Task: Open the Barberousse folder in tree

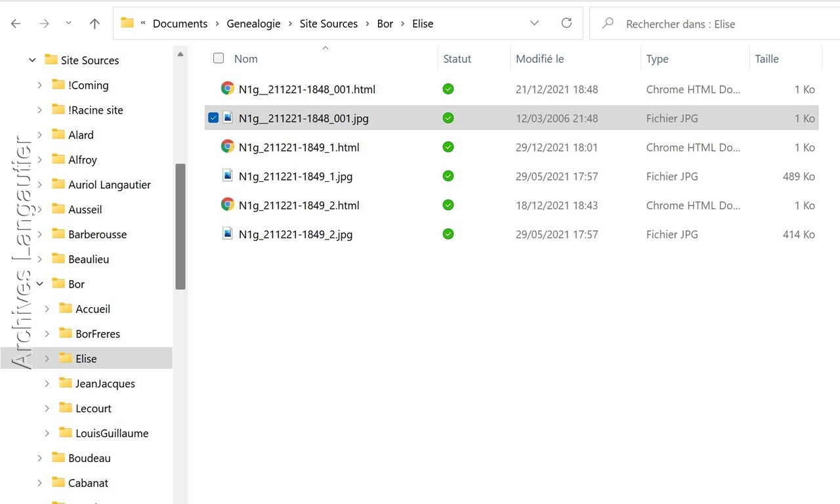Action: [98, 234]
